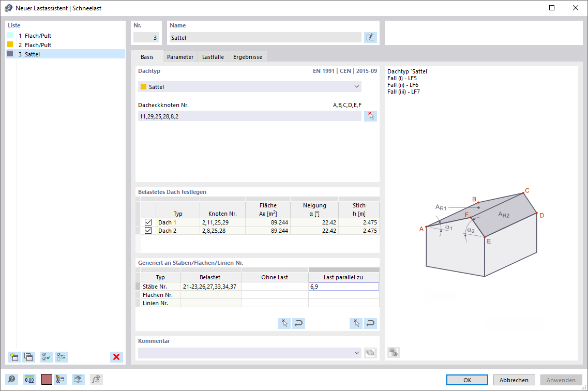Pick roof corner nodes with the select icon

pos(370,116)
